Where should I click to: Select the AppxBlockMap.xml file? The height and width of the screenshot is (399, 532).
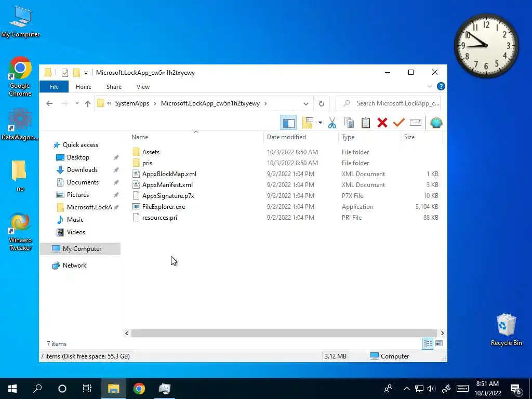click(169, 174)
